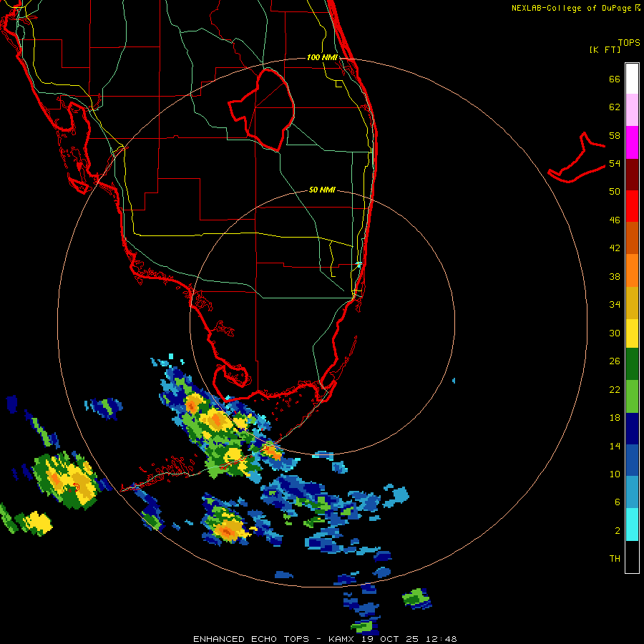Select the gold 38 color swatch
644x644 pixels.
[x=632, y=302]
